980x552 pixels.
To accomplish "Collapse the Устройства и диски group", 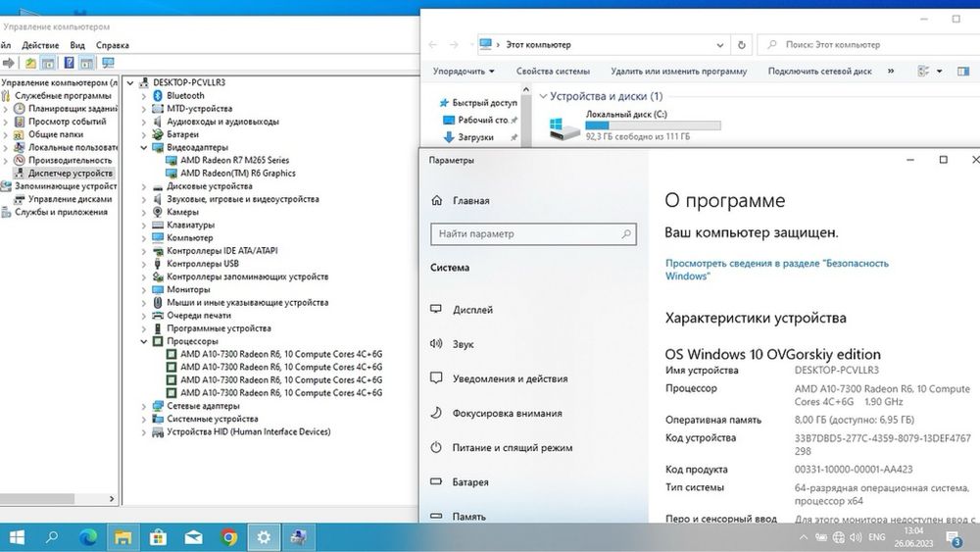I will click(543, 96).
